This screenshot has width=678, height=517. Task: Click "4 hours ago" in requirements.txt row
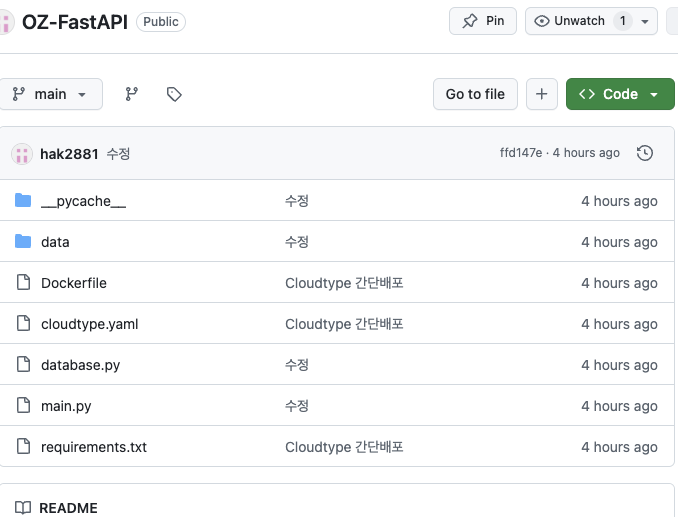pyautogui.click(x=619, y=447)
